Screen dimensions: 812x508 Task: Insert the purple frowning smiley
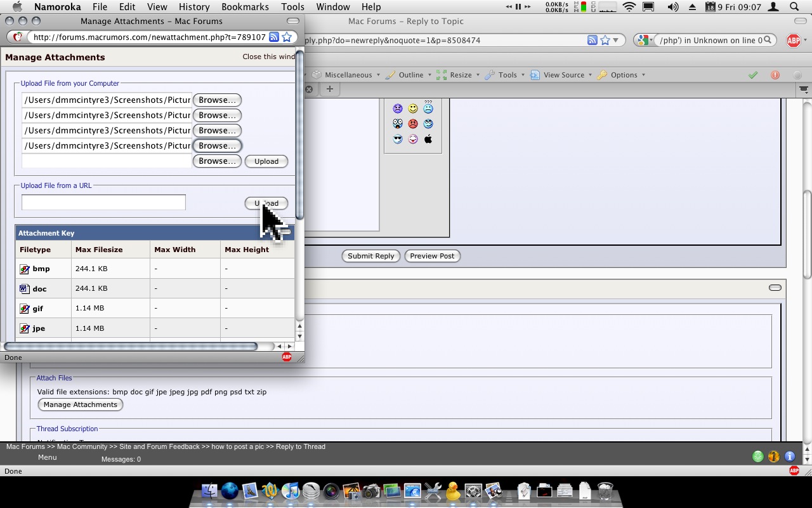coord(398,109)
